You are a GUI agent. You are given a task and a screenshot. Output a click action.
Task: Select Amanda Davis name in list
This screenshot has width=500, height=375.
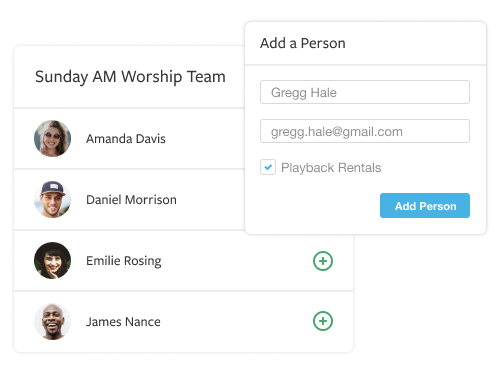126,139
